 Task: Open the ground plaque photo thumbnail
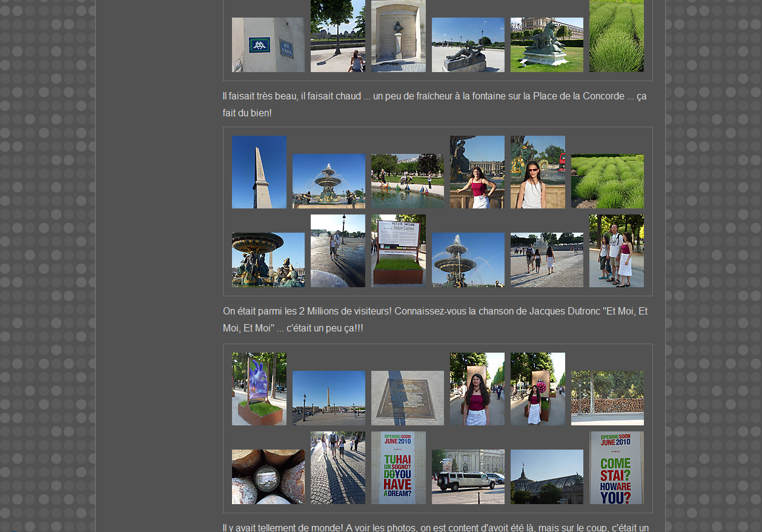pyautogui.click(x=407, y=398)
